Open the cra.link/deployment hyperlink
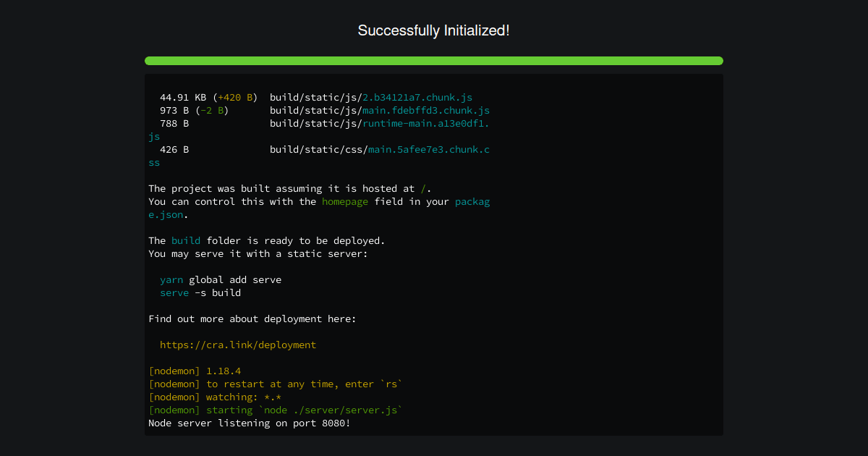The image size is (868, 456). coord(238,345)
